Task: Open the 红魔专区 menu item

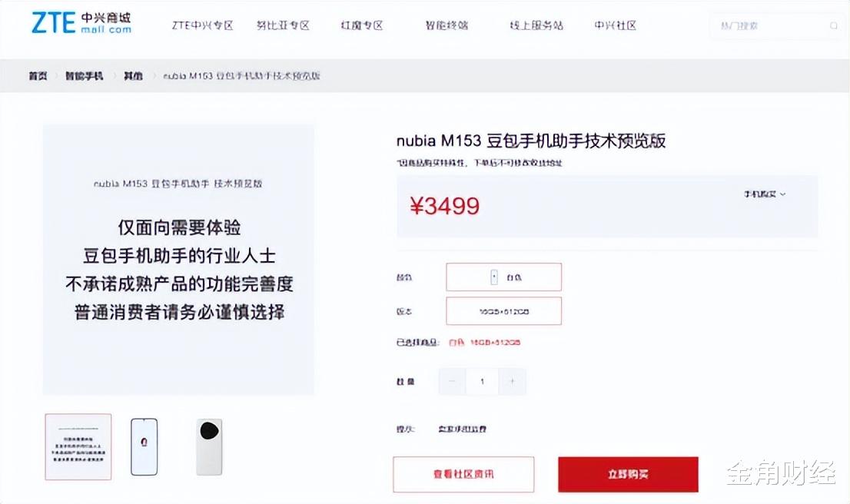Action: coord(362,25)
